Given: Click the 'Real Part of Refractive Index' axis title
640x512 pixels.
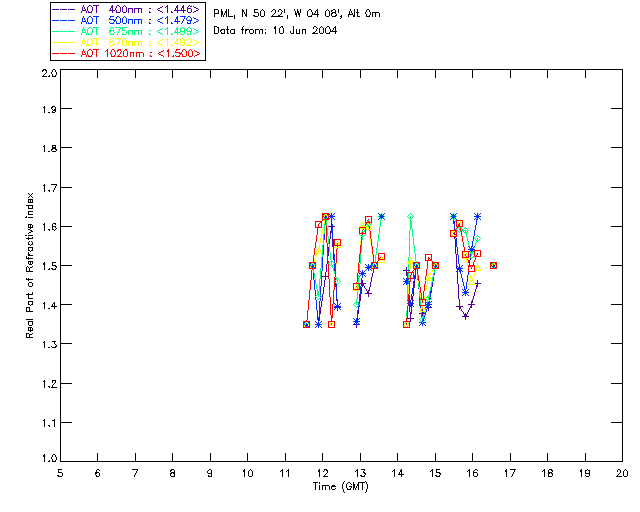Looking at the screenshot, I should (x=31, y=265).
